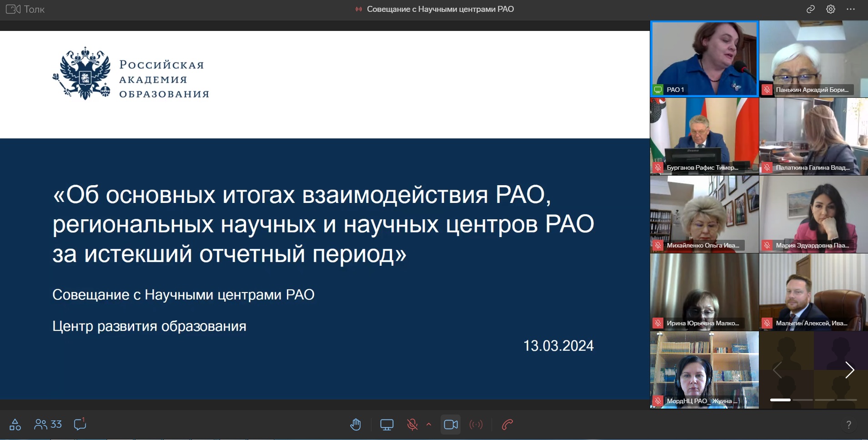Select the PAO 1 speaker video tile

point(704,59)
